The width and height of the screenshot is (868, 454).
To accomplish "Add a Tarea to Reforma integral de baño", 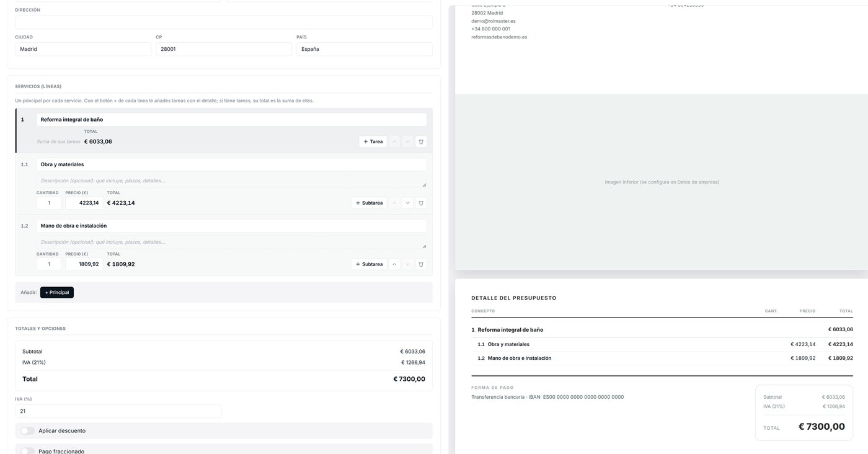I will pyautogui.click(x=373, y=141).
